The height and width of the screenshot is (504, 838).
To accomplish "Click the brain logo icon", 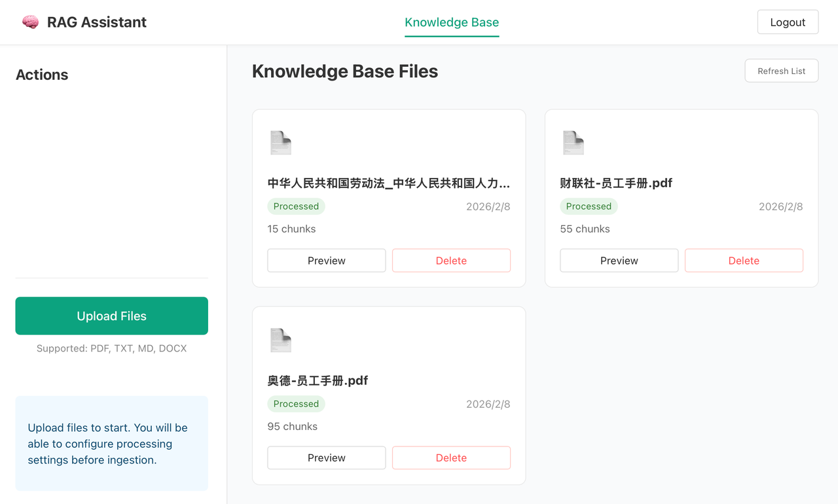I will coord(30,22).
